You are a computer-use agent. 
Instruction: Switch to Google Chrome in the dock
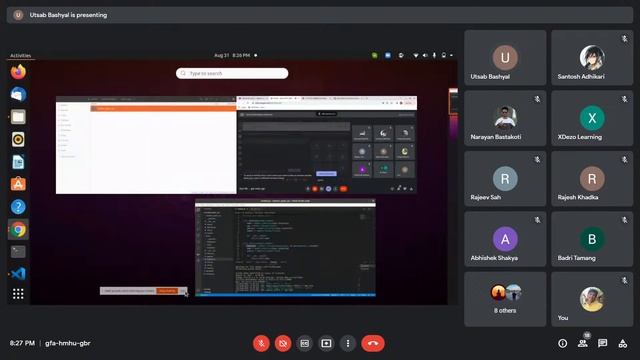[18, 230]
